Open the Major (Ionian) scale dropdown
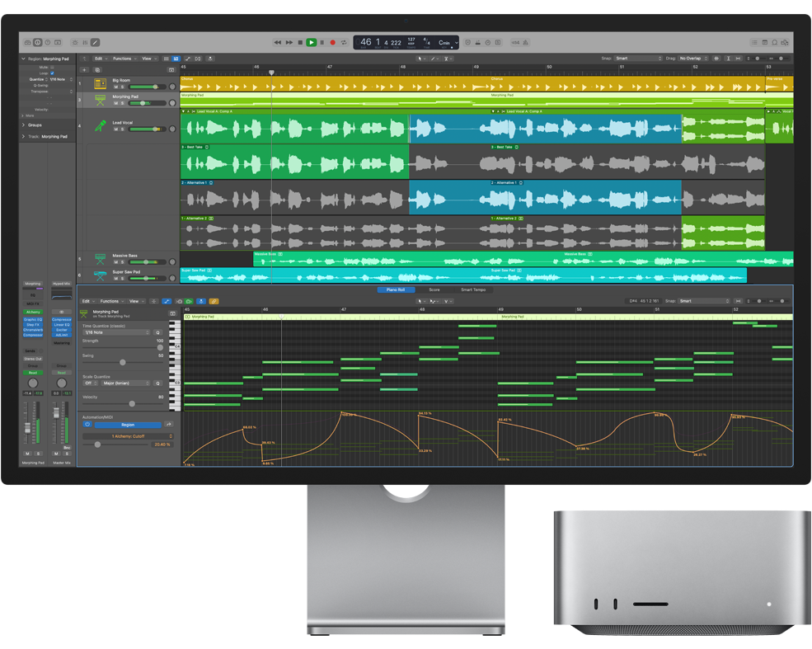Screen dimensions: 812x649 click(126, 383)
